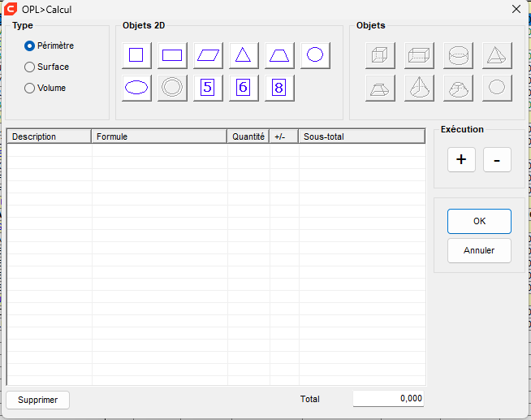Confirm with the OK button
Viewport: 531px width, 420px height.
(x=479, y=221)
